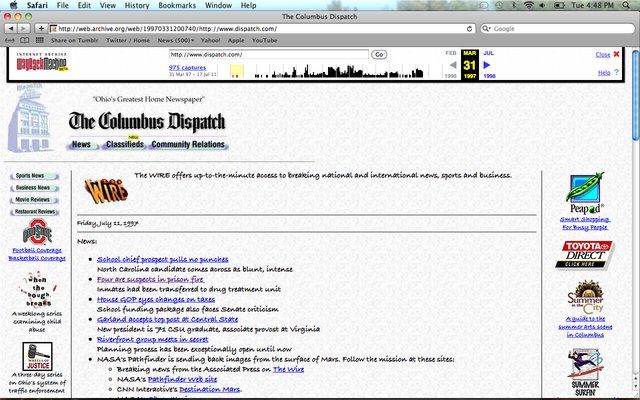Click the plus add-bookmark button
The width and height of the screenshot is (640, 400).
pyautogui.click(x=41, y=29)
